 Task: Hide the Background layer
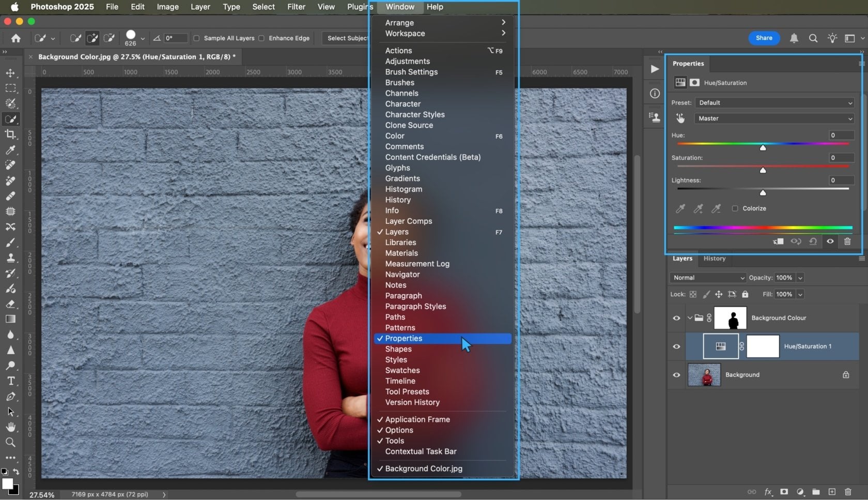pos(676,375)
